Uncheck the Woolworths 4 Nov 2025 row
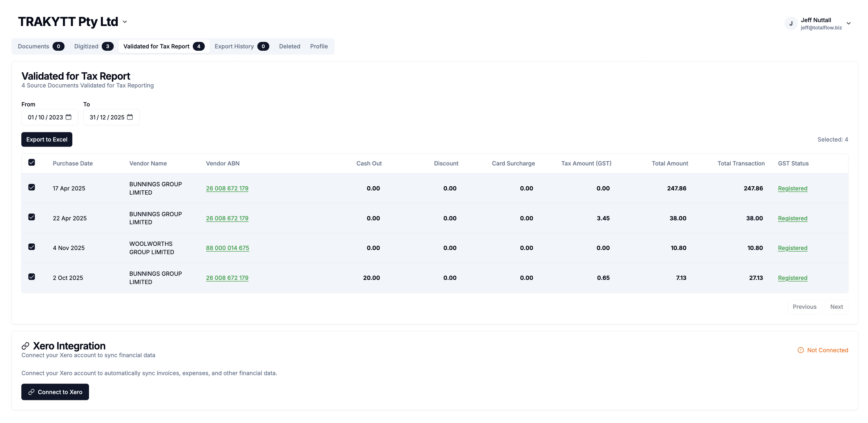The height and width of the screenshot is (423, 868). (x=32, y=247)
